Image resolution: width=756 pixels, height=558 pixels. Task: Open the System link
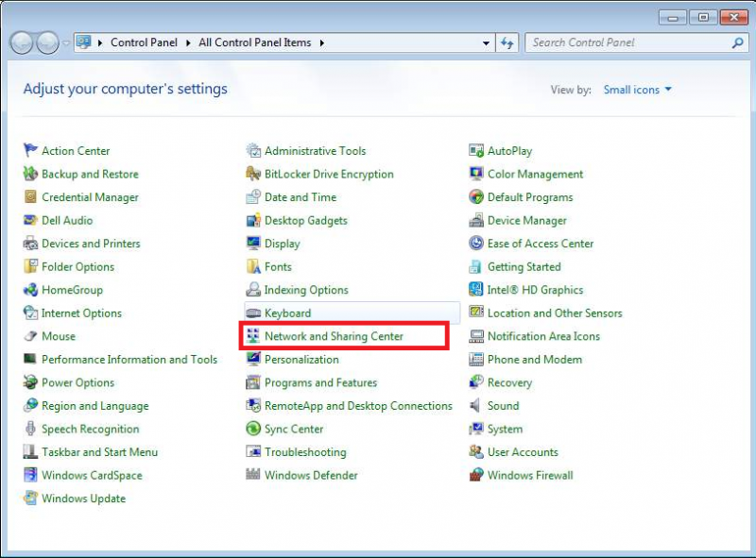[x=505, y=429]
